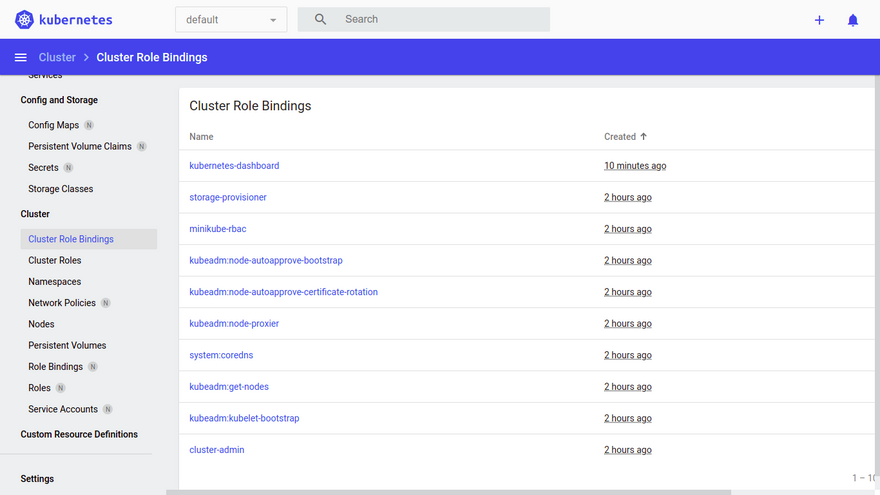Click the plus create resource icon
The height and width of the screenshot is (495, 880).
[819, 20]
